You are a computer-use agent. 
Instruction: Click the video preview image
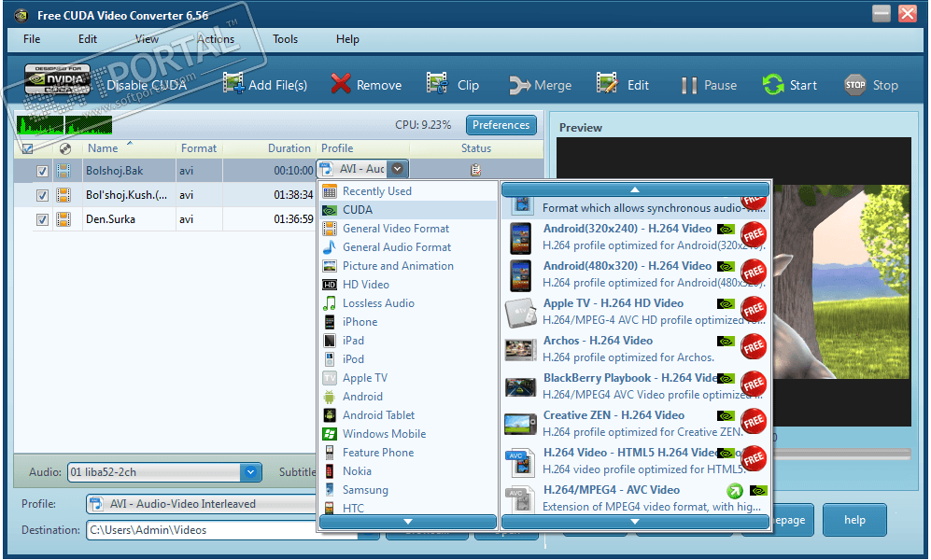[841, 282]
